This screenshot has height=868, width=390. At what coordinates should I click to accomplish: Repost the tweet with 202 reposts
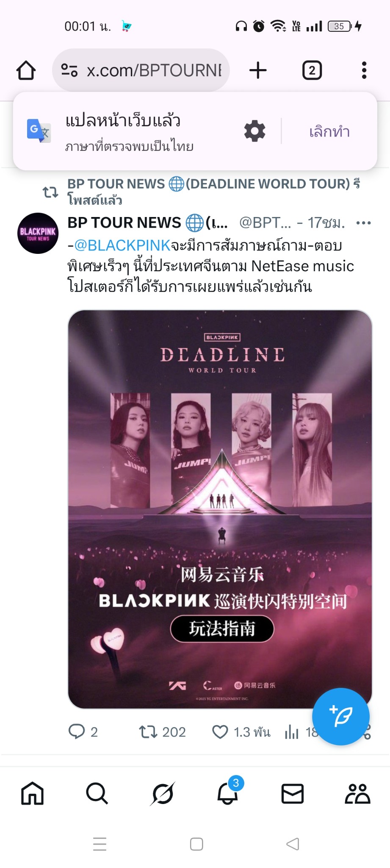(163, 732)
